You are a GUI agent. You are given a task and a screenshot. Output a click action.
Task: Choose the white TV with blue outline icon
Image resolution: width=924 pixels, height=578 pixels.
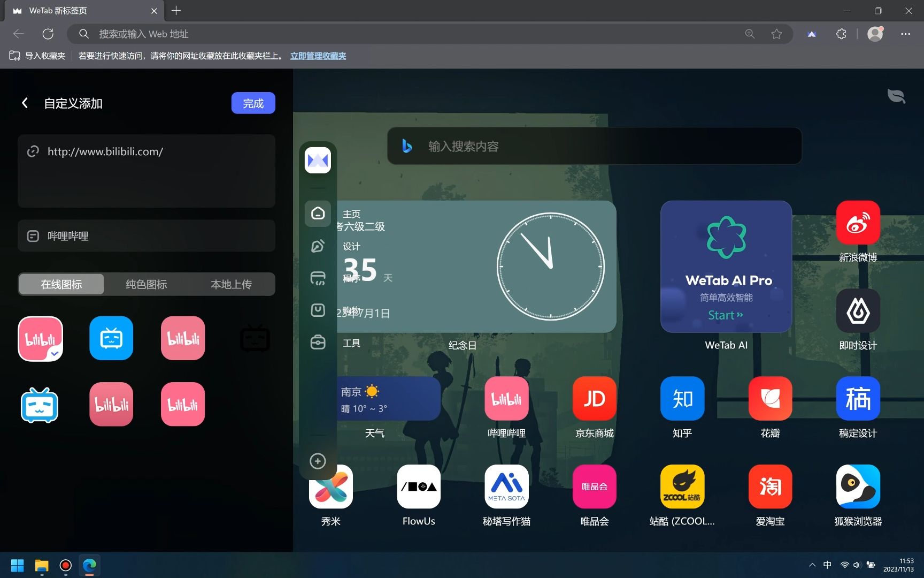point(40,405)
